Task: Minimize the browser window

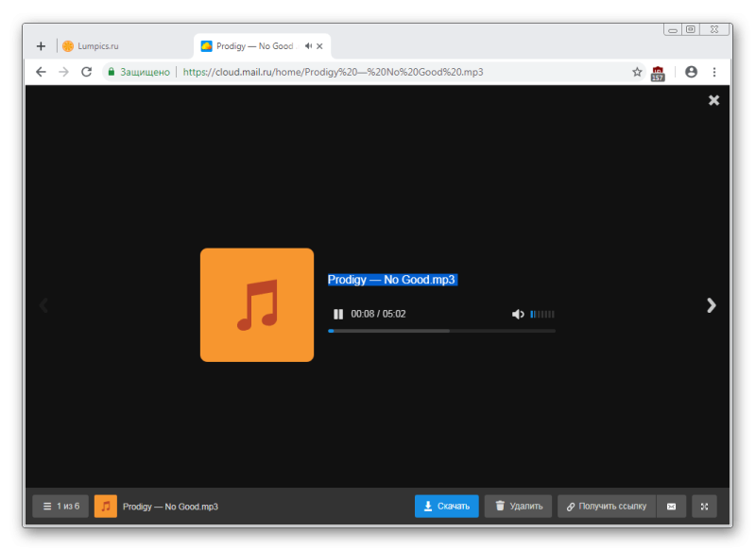Action: (673, 30)
